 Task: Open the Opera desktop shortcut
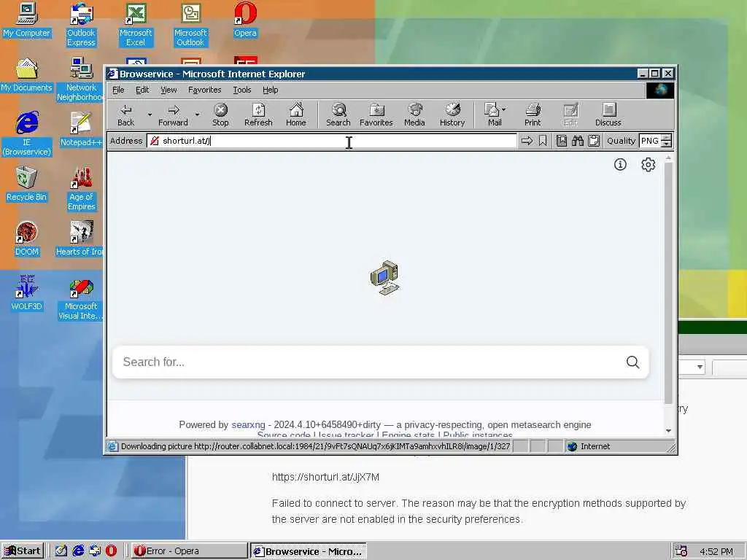pyautogui.click(x=245, y=20)
